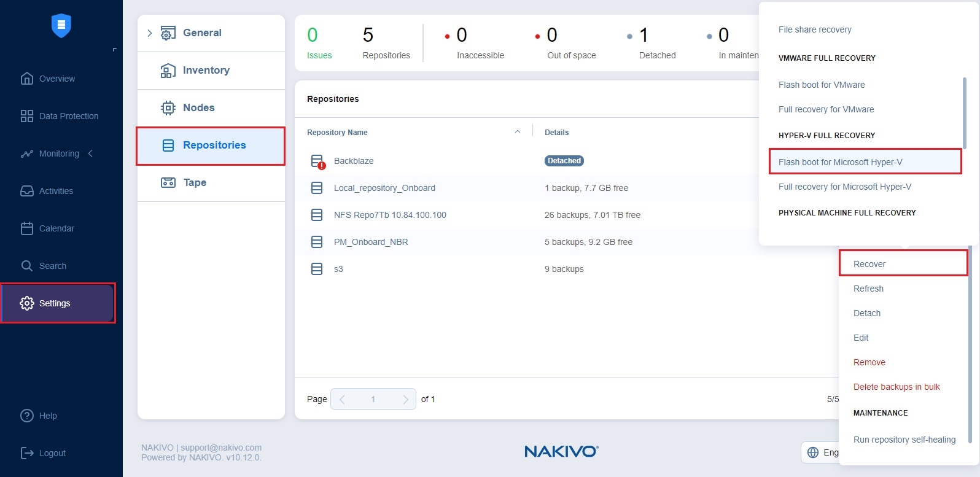
Task: Select Full recovery for Microsoft Hyper-V
Action: pyautogui.click(x=844, y=187)
